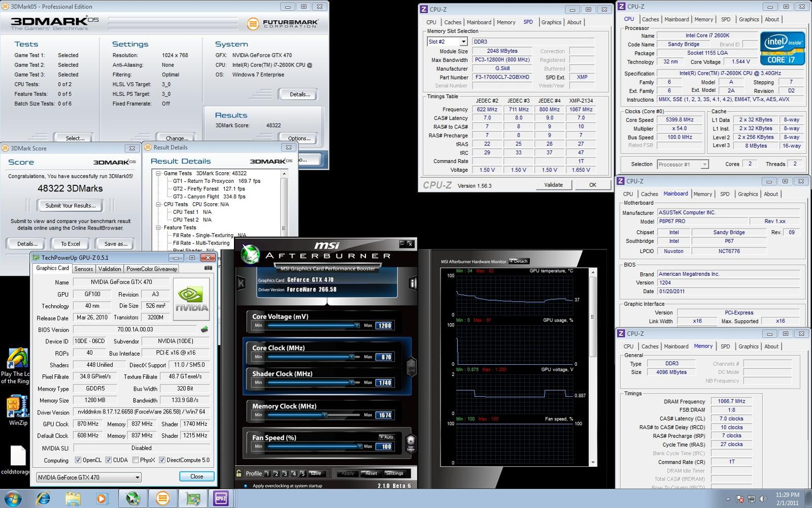This screenshot has height=508, width=812.
Task: Select Afterburner profile slot 3
Action: pyautogui.click(x=285, y=473)
